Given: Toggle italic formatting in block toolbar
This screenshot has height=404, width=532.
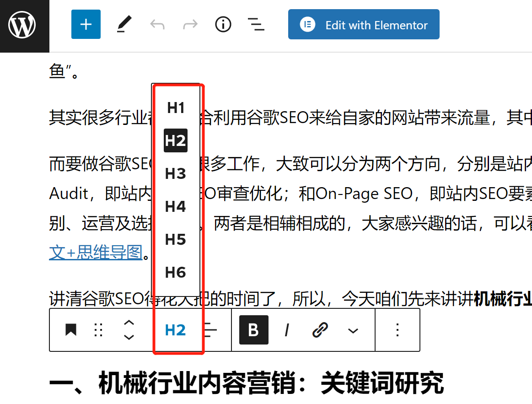Looking at the screenshot, I should 287,330.
